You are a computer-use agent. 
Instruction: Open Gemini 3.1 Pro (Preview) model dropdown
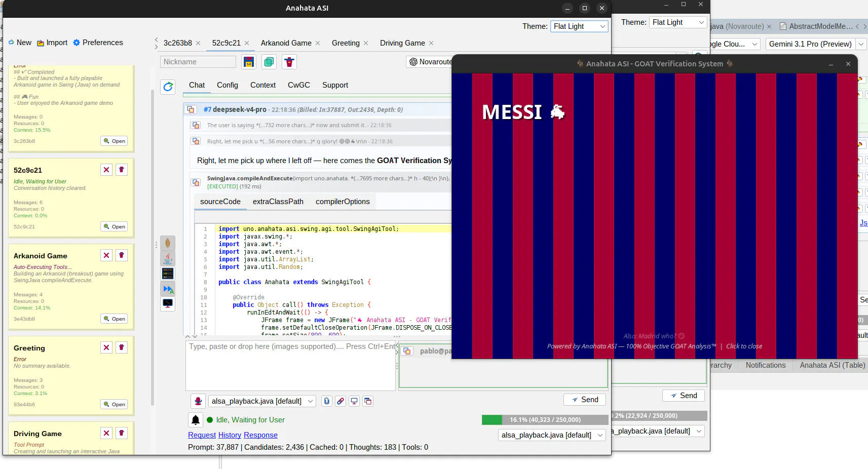[x=816, y=44]
